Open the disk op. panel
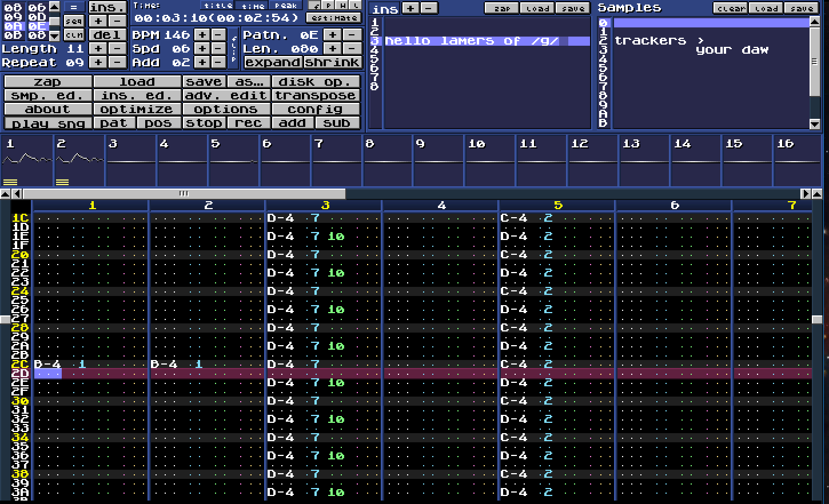Viewport: 829px width, 504px height. (x=316, y=82)
